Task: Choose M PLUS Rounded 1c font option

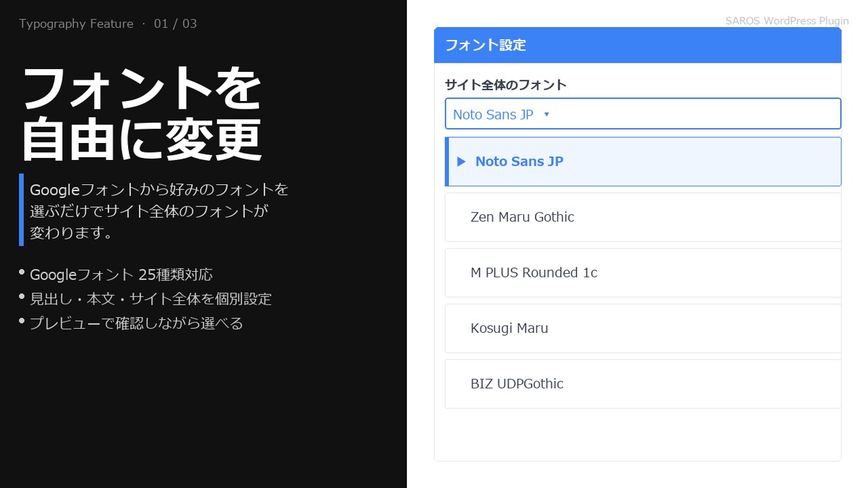Action: (643, 272)
